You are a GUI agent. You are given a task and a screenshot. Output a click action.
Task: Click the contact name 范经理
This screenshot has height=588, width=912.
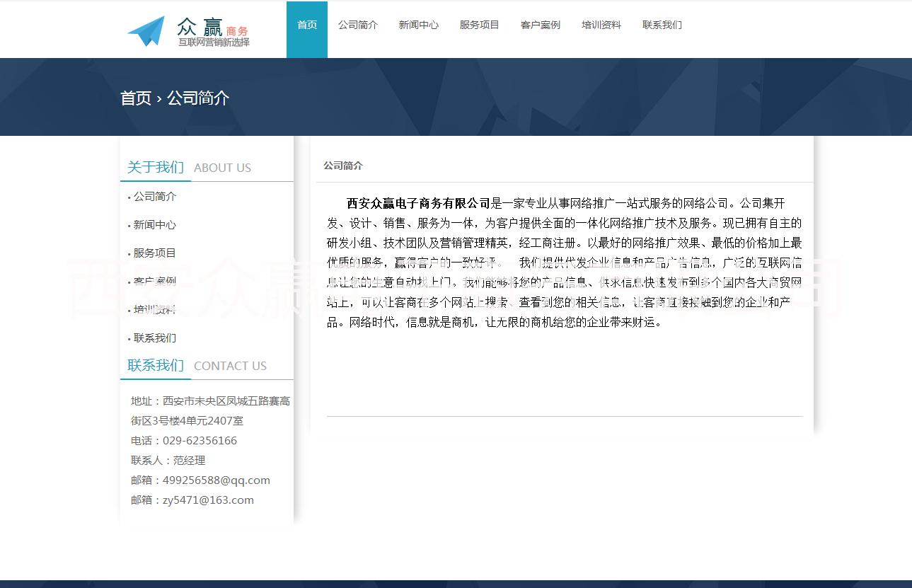(x=189, y=461)
